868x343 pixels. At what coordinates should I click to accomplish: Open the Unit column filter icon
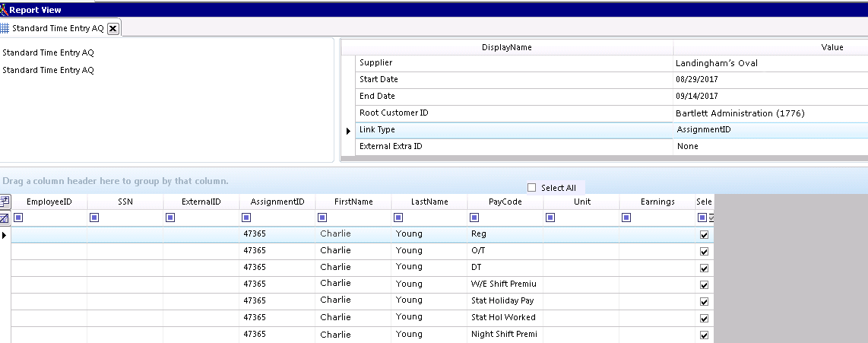pyautogui.click(x=550, y=218)
